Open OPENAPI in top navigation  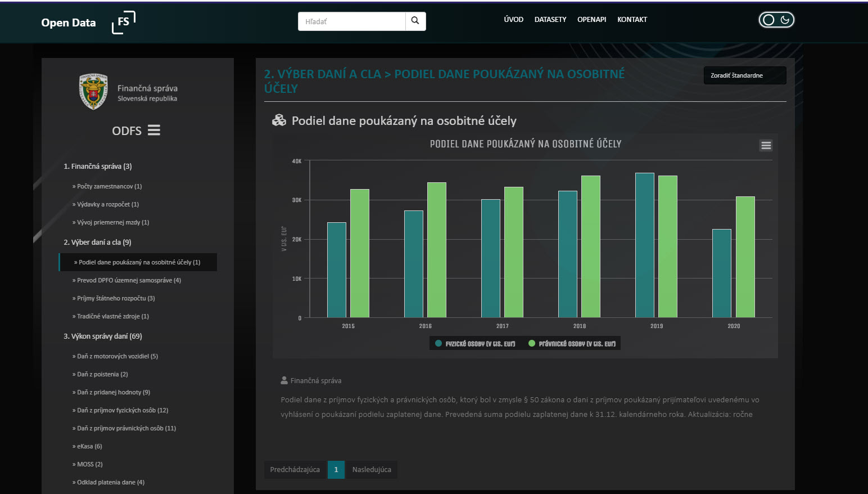(591, 20)
